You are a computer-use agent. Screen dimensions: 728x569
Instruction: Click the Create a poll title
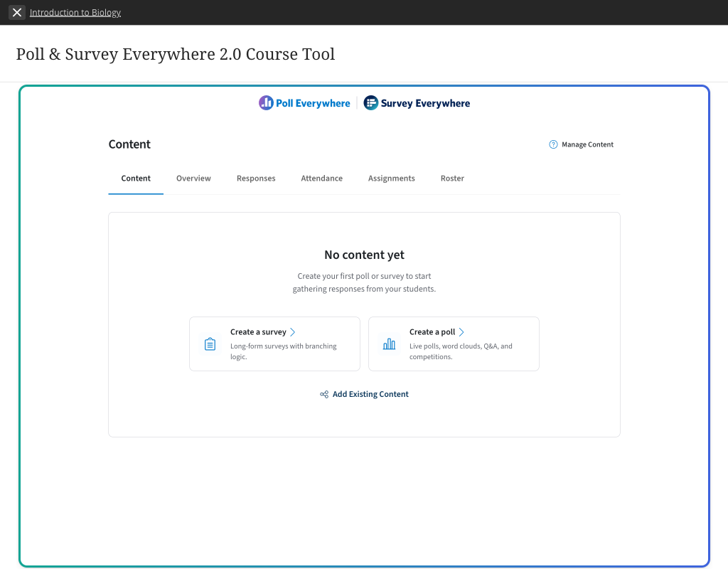click(x=432, y=332)
